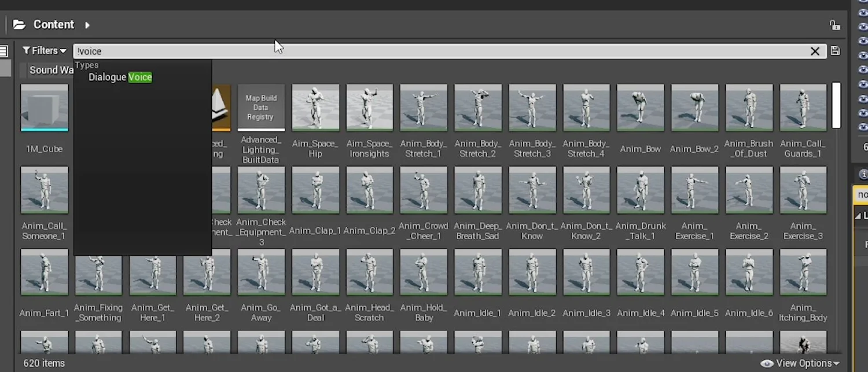Select Dialogue Voice from the Types suggestions
The width and height of the screenshot is (868, 372).
pos(120,77)
